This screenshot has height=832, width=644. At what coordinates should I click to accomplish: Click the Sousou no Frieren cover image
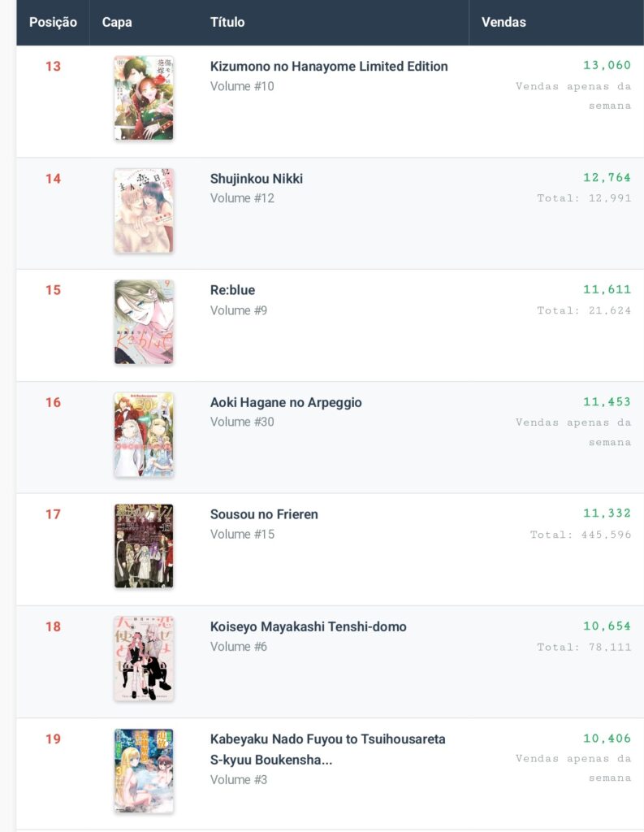[x=144, y=546]
